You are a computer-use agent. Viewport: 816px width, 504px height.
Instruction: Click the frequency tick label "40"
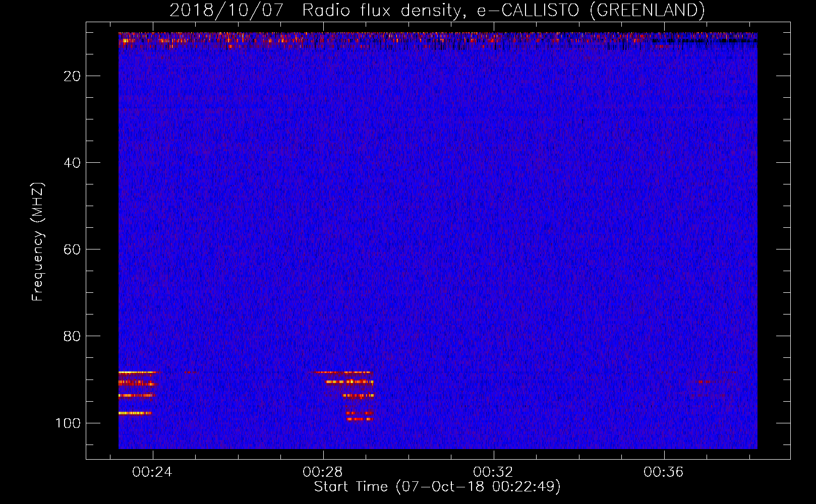pos(72,163)
